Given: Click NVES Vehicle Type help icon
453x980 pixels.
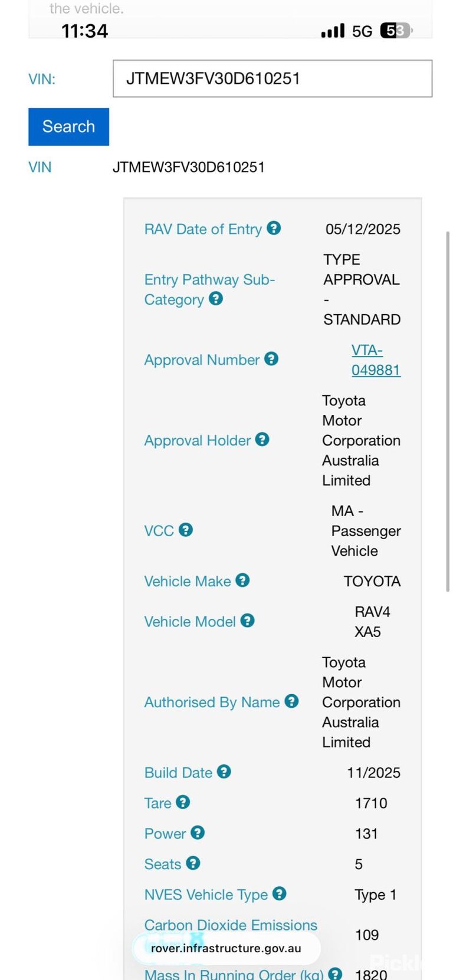Looking at the screenshot, I should [x=280, y=894].
